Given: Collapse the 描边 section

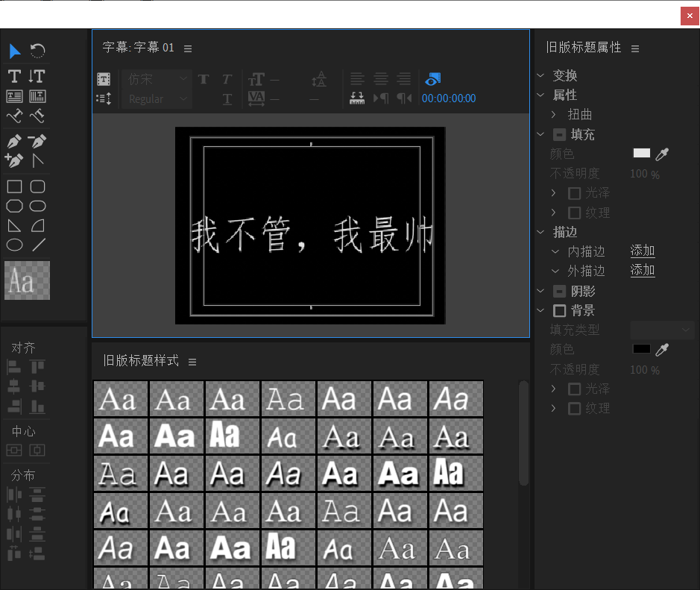Looking at the screenshot, I should [540, 232].
